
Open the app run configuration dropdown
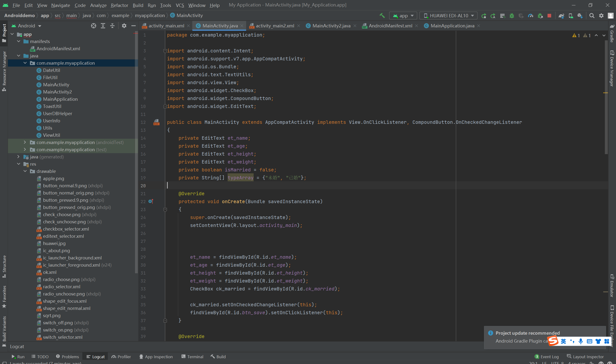(403, 16)
